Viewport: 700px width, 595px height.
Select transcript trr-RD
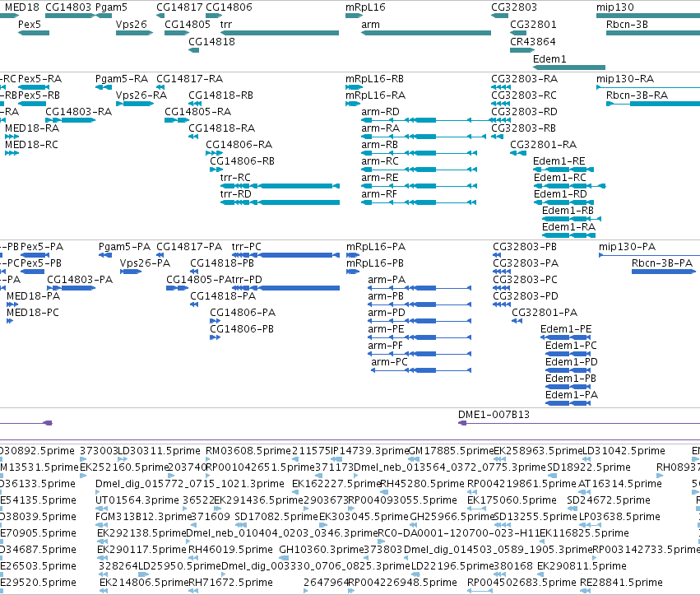pos(280,202)
